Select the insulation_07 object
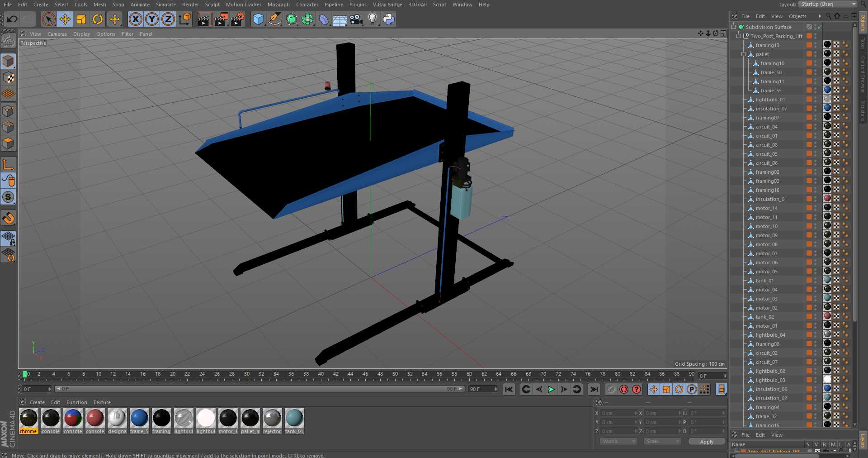 [x=771, y=109]
